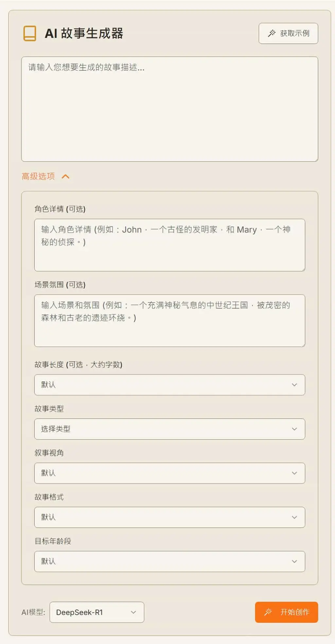Click the orange book icon beside the title
Image resolution: width=335 pixels, height=644 pixels.
[x=30, y=33]
